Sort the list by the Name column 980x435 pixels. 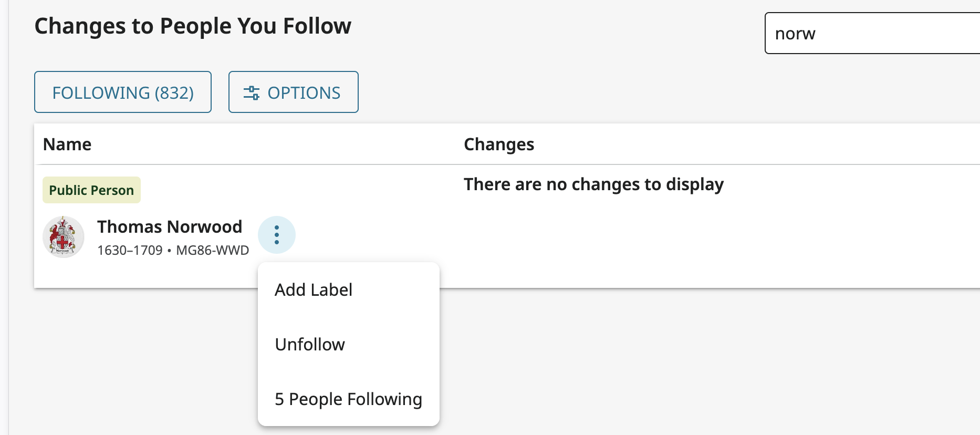pyautogui.click(x=67, y=144)
